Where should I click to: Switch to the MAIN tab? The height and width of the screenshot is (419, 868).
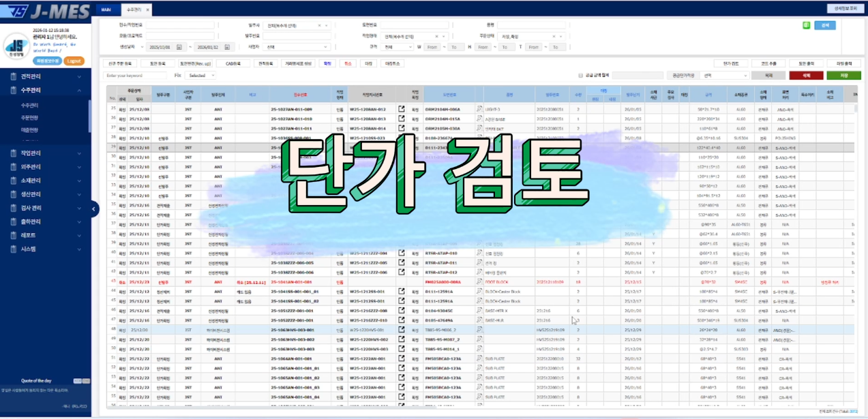106,10
